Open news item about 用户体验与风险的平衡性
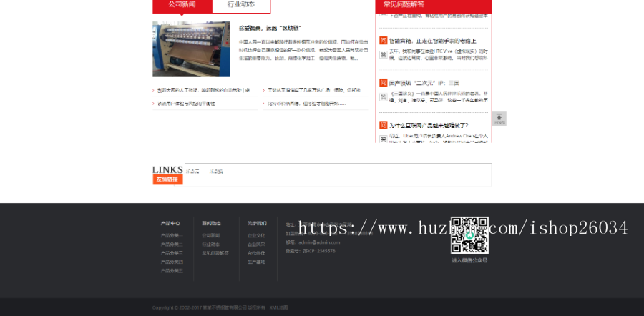The height and width of the screenshot is (316, 644). click(187, 104)
